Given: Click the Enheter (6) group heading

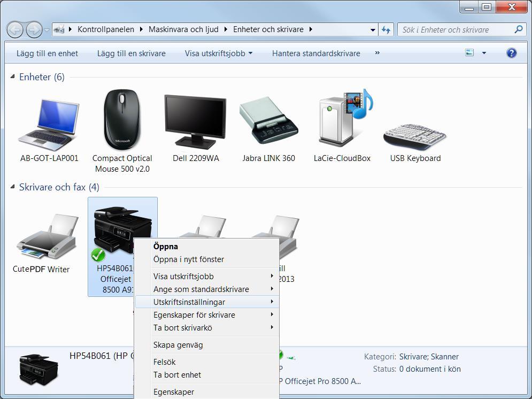Looking at the screenshot, I should coord(42,77).
